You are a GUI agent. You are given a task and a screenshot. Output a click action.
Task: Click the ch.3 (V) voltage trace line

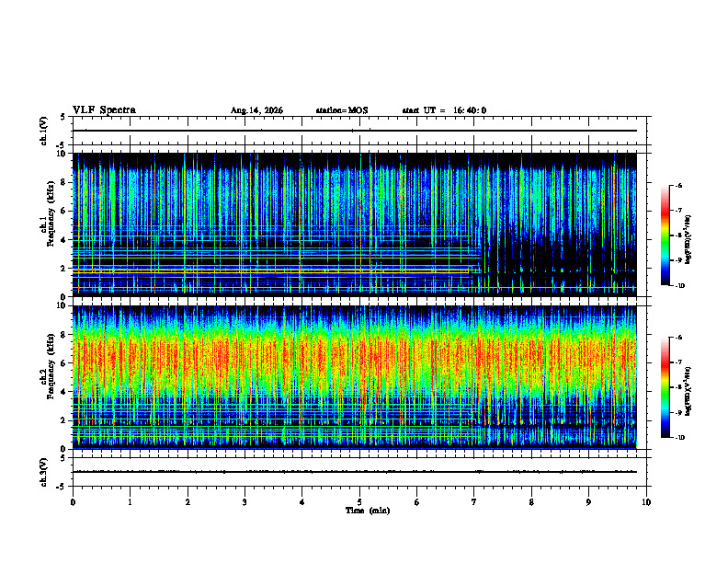pos(354,472)
